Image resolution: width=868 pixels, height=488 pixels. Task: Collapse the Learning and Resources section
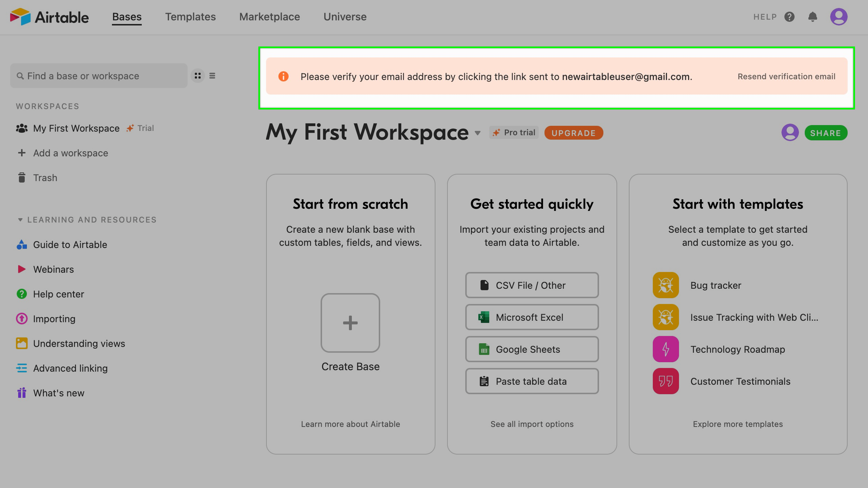point(20,220)
